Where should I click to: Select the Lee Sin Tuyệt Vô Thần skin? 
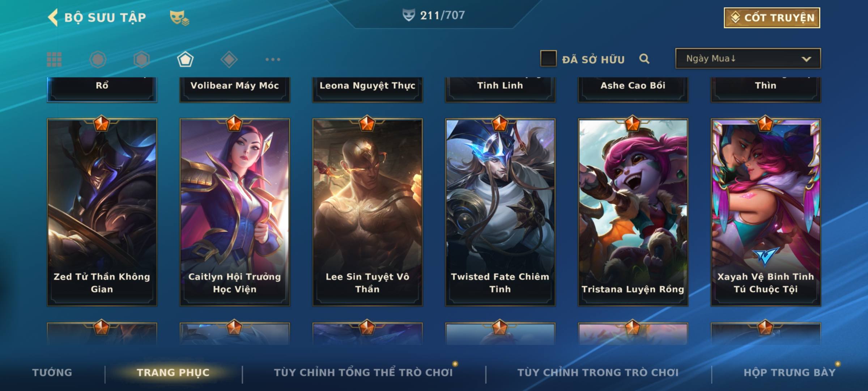pos(367,212)
